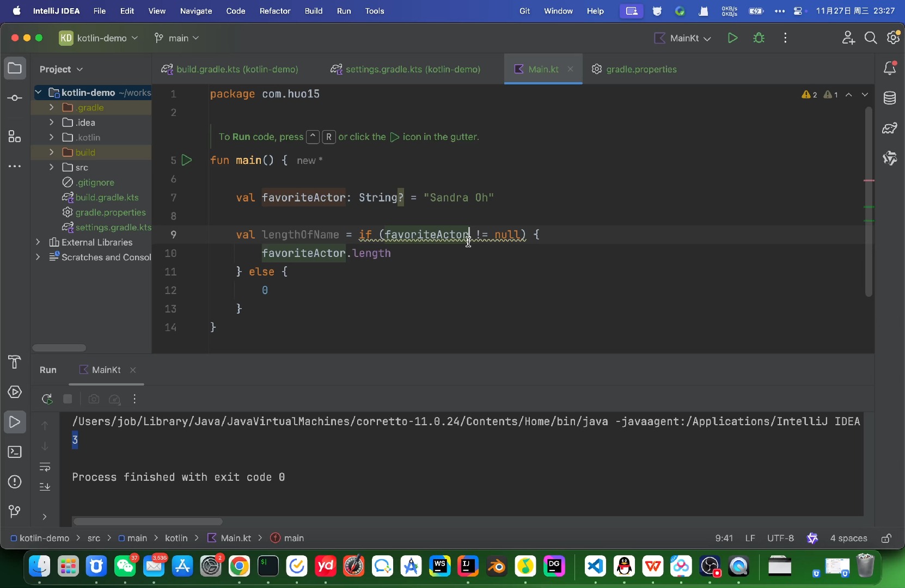
Task: Toggle scroll to end in console
Action: (45, 487)
